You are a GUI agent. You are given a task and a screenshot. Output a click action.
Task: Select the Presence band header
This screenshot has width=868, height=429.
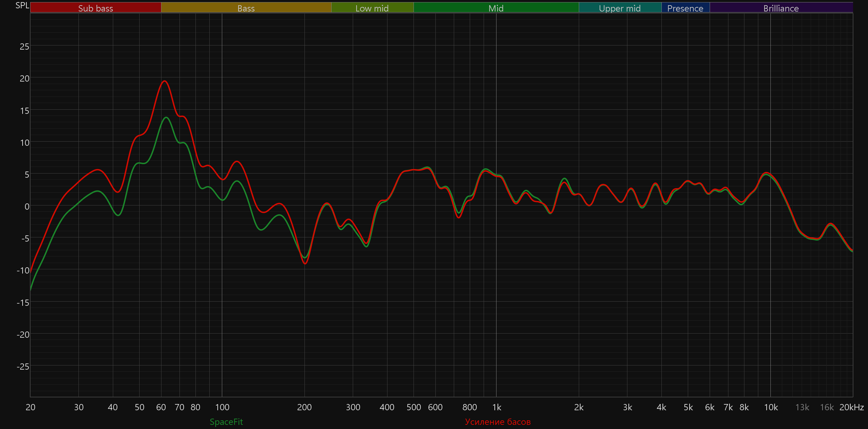685,8
